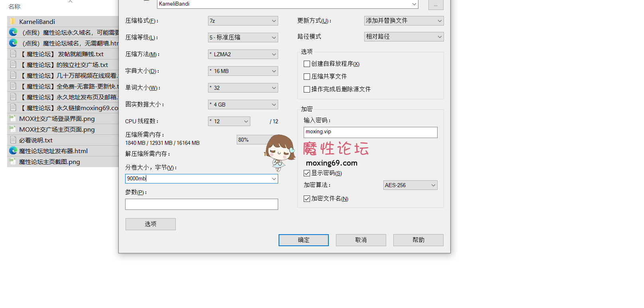
Task: Click text file icon for 全免费-无套路-更新快
Action: click(13, 86)
